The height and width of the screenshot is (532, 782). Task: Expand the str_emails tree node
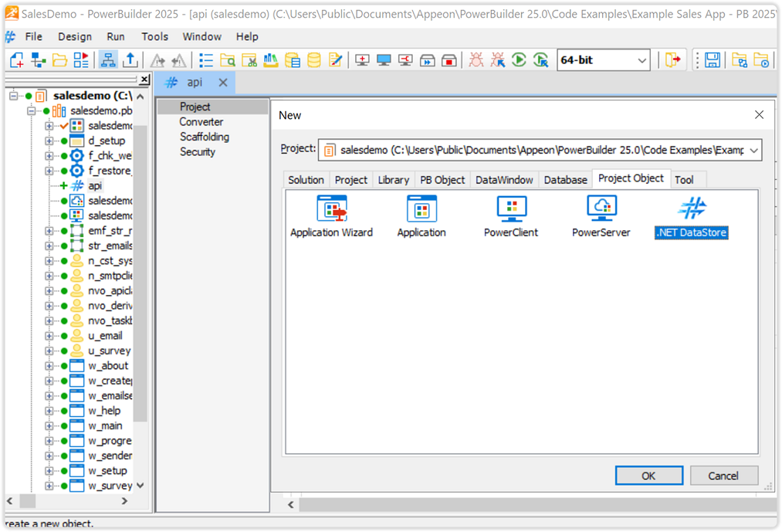pos(49,246)
